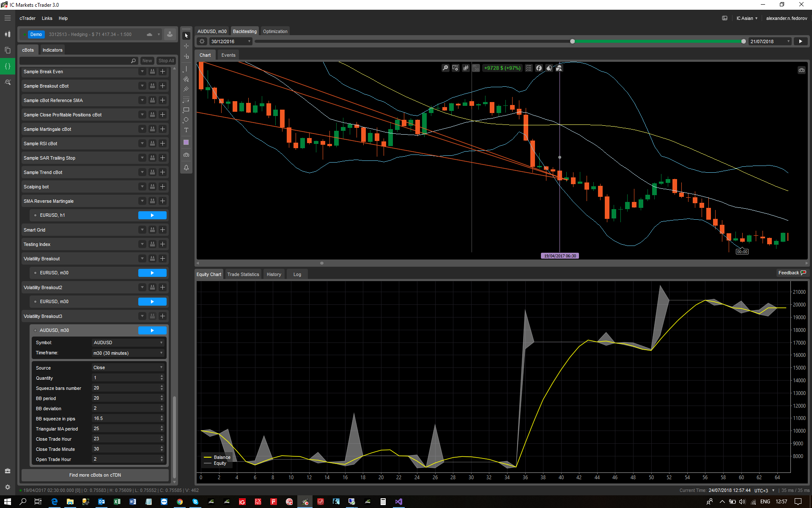Open candlestick chart type icon
Viewport: 812px width, 508px height.
tap(466, 68)
